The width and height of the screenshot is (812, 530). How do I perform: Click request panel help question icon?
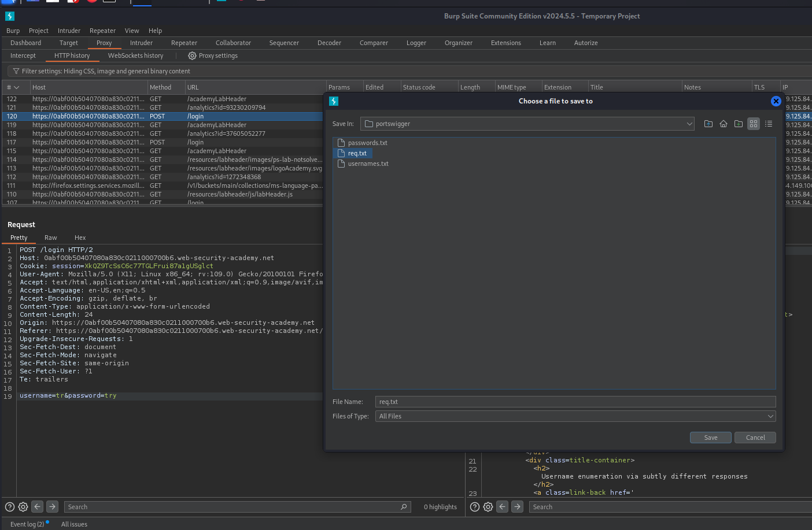(x=9, y=507)
